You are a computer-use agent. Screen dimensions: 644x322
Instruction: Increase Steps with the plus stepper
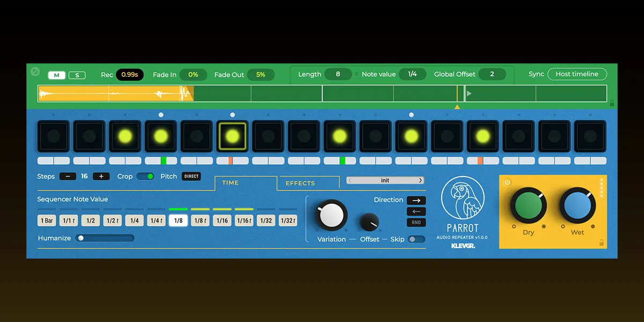coord(101,176)
